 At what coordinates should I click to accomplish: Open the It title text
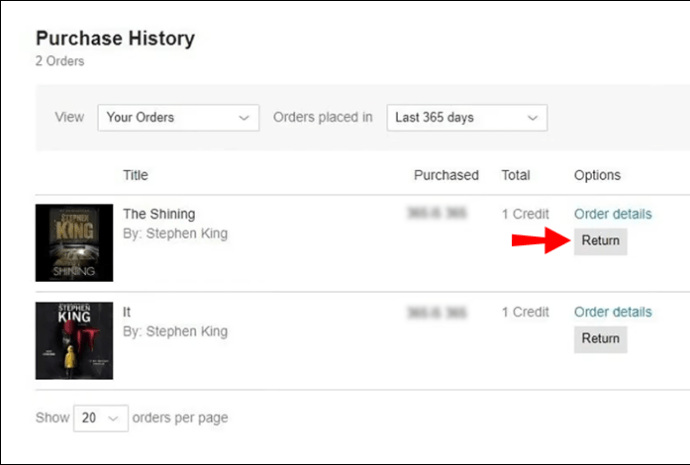coord(127,312)
